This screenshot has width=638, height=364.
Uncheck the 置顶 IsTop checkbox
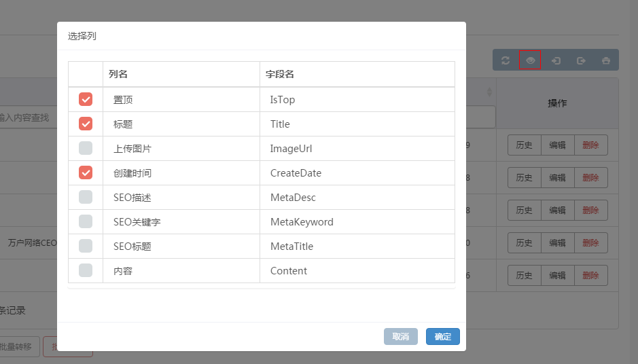coord(86,99)
